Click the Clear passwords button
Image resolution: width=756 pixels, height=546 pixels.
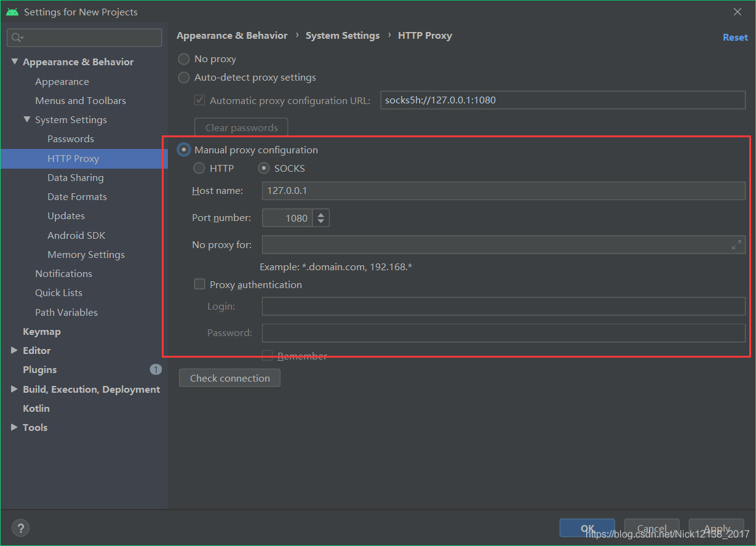[x=241, y=127]
